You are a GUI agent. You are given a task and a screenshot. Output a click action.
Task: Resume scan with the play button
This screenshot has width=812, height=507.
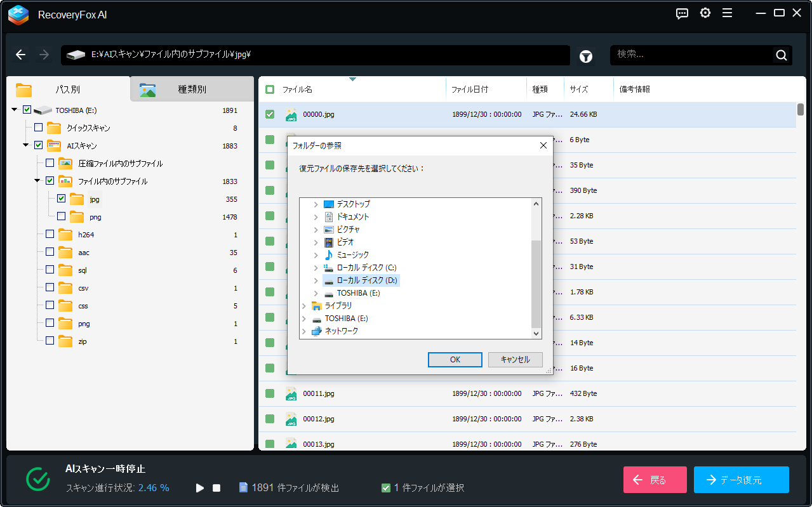200,488
